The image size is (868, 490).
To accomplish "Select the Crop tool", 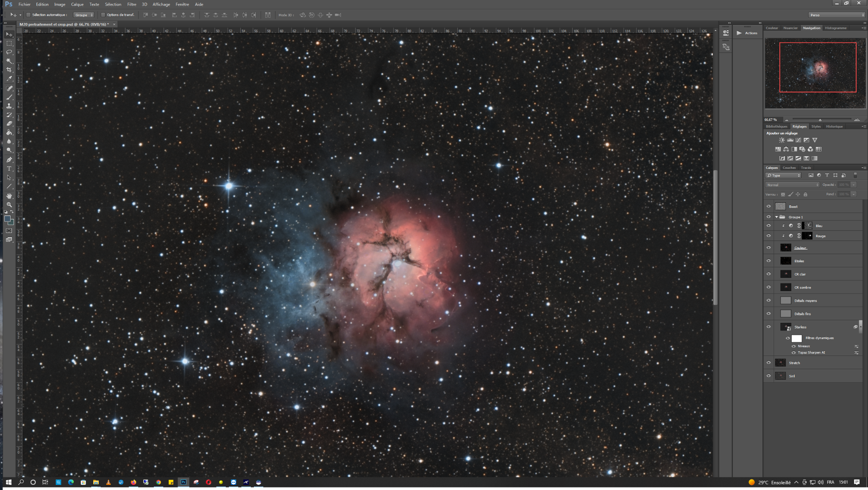I will click(9, 70).
